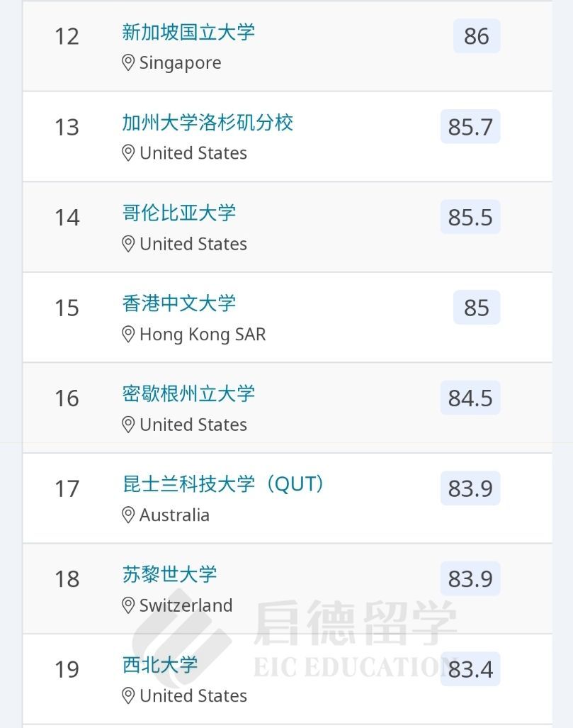Click the location pin under 哥伦比亚大学
Screen dimensions: 573x728
pyautogui.click(x=128, y=244)
